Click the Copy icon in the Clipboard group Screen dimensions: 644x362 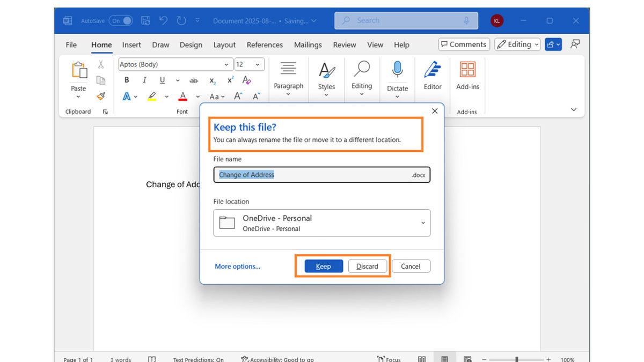[x=100, y=80]
